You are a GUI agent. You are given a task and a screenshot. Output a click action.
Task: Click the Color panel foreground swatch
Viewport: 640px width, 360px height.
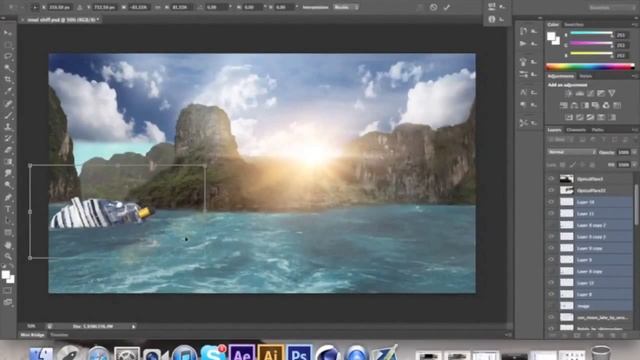coord(551,36)
